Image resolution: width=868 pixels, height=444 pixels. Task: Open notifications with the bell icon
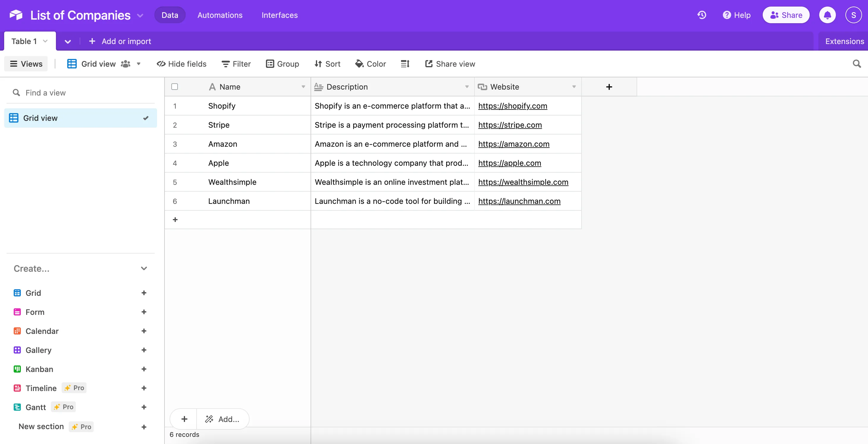coord(827,15)
